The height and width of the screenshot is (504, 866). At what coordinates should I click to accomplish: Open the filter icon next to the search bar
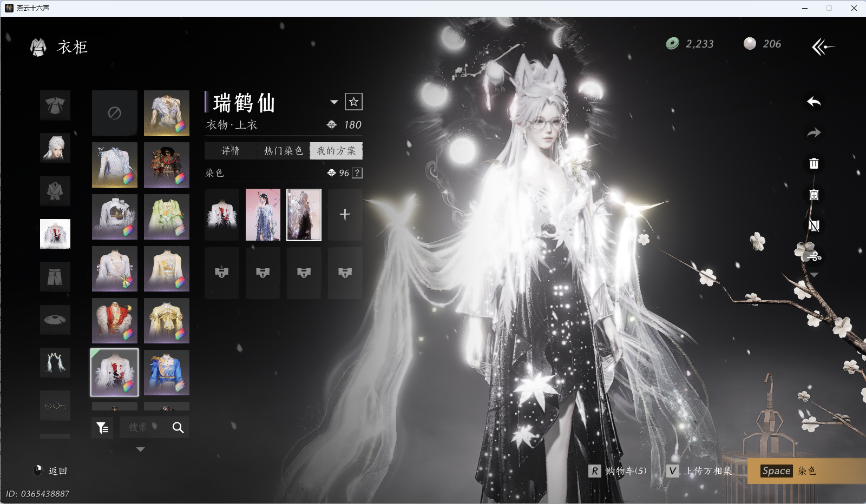tap(102, 427)
